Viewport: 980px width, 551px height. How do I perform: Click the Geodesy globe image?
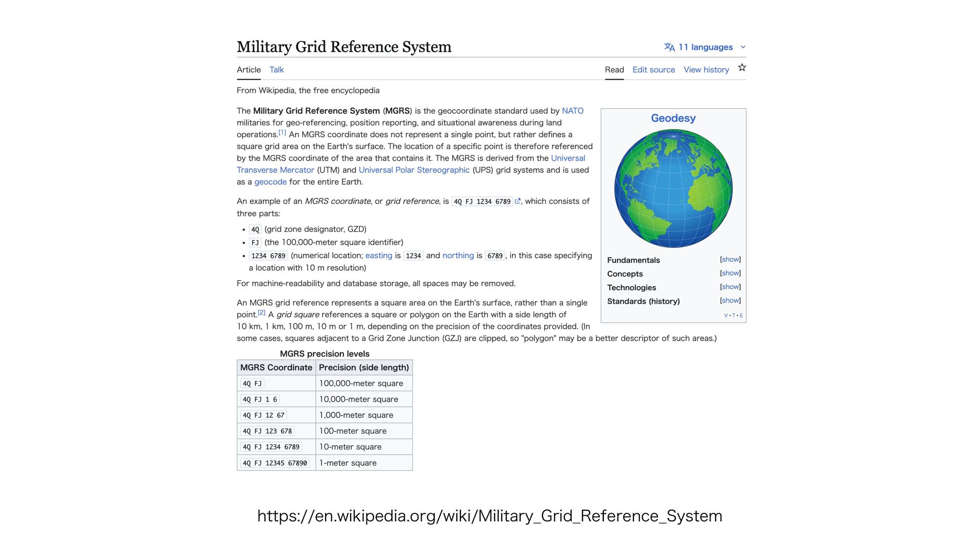click(673, 188)
